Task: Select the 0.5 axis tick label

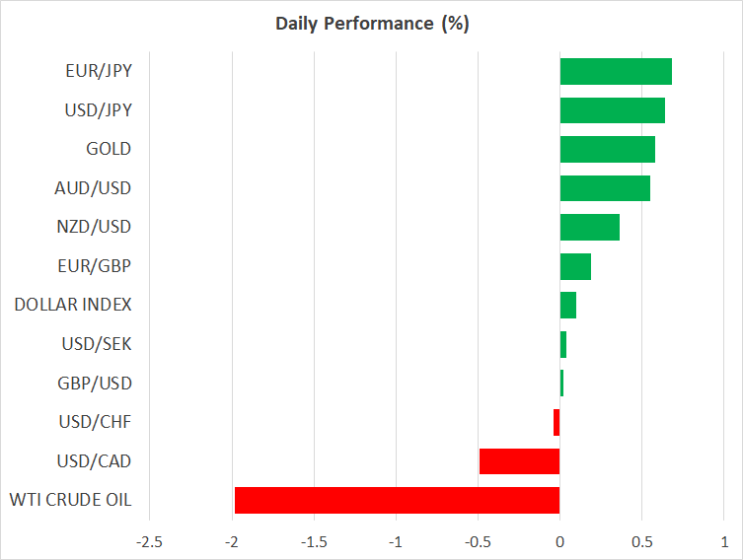Action: 641,541
